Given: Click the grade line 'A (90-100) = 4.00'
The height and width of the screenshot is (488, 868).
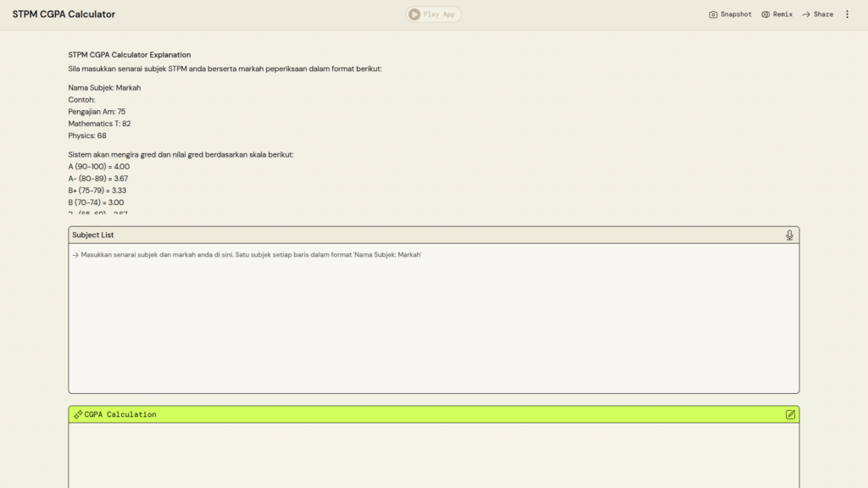Looking at the screenshot, I should point(99,167).
